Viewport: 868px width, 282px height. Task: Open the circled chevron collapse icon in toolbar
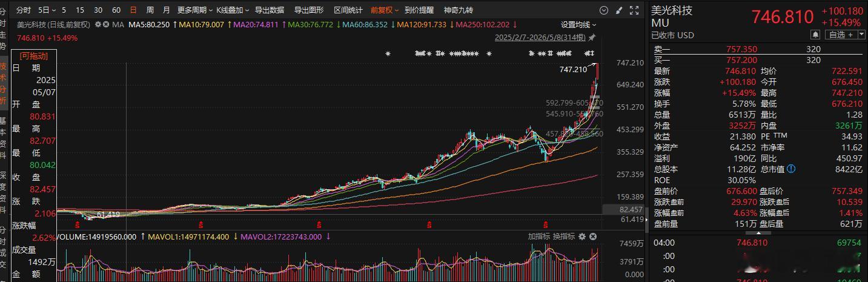click(x=603, y=10)
